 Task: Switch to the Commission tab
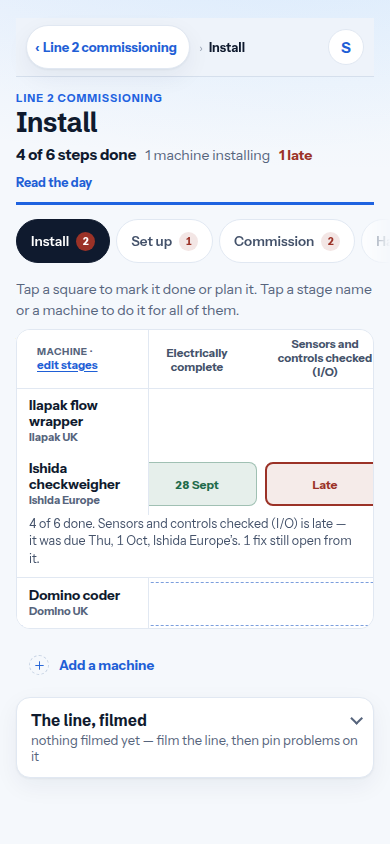[287, 242]
